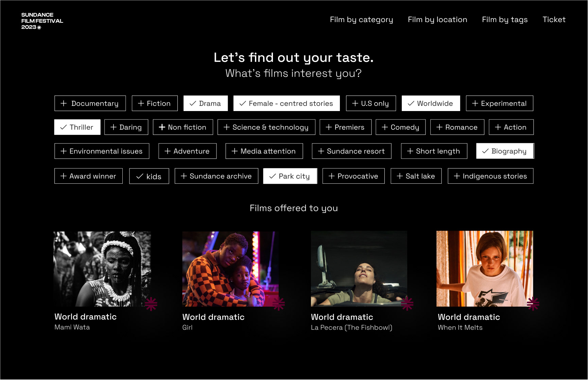
Task: Add the Indigenous stories tag
Action: (490, 176)
